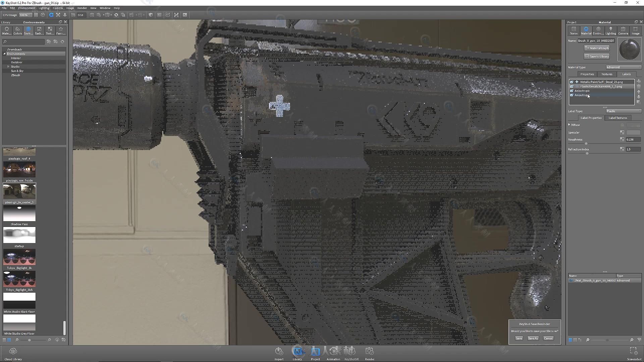The width and height of the screenshot is (644, 362).
Task: Click the Save button in the save reminder dialog
Action: (x=519, y=338)
